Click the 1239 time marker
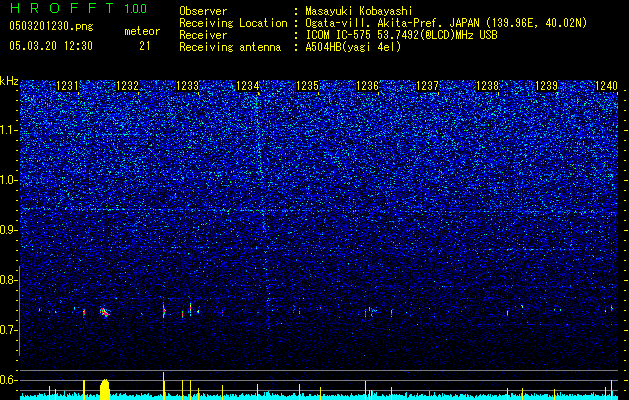 (x=547, y=86)
